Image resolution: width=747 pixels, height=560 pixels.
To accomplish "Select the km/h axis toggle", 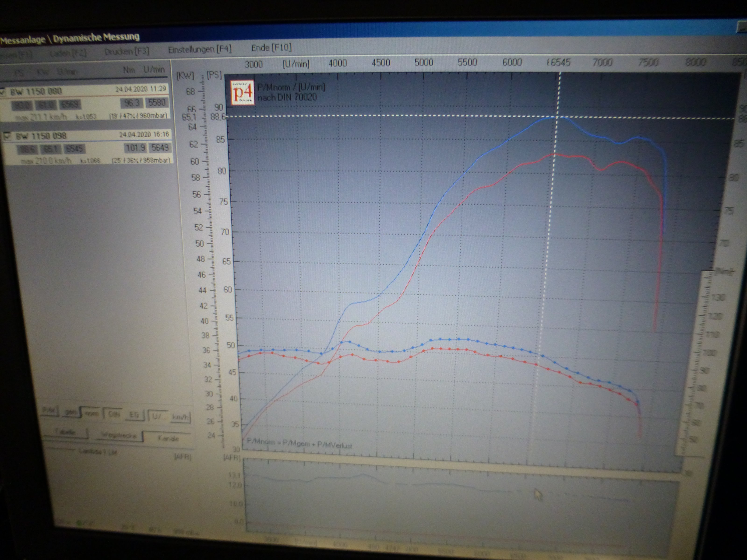I will tap(181, 417).
